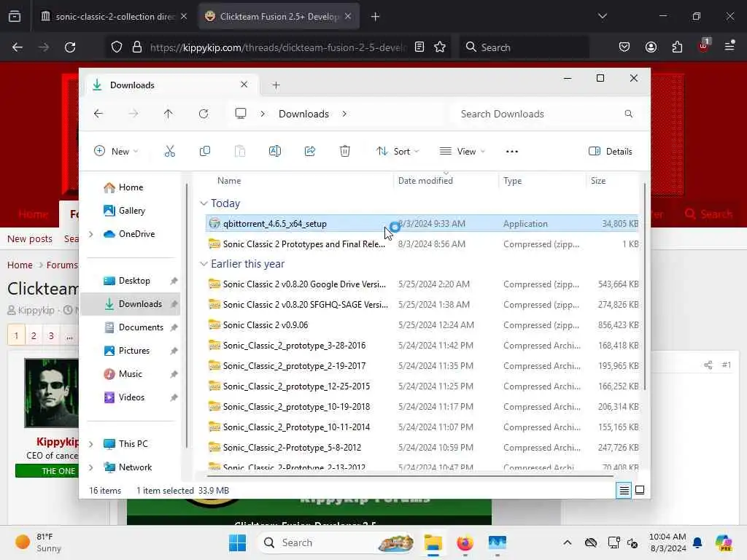Open Firefox list all tabs arrow
Screen dimensions: 747x560
click(x=602, y=16)
